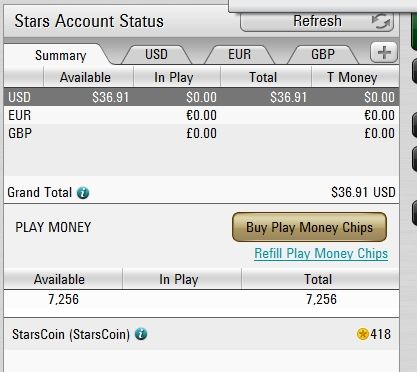
Task: Open Grand Total info icon
Action: 83,193
